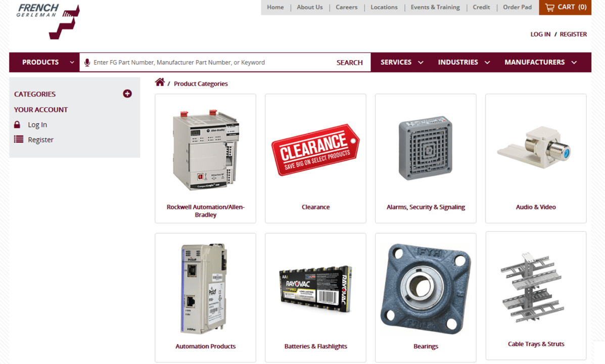Expand the Manufacturers dropdown
This screenshot has width=605, height=364.
[x=541, y=62]
